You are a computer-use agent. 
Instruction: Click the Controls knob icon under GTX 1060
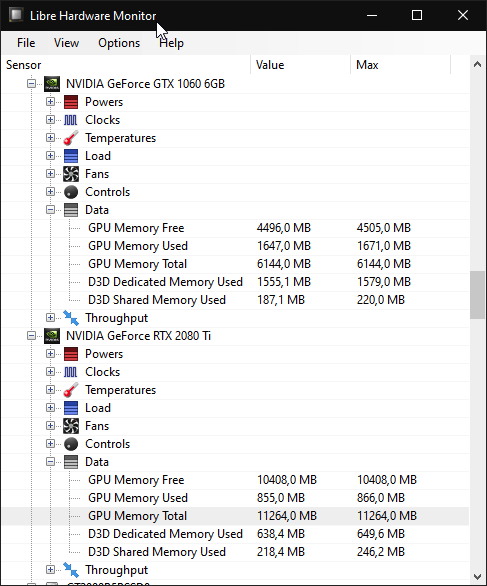(x=71, y=192)
